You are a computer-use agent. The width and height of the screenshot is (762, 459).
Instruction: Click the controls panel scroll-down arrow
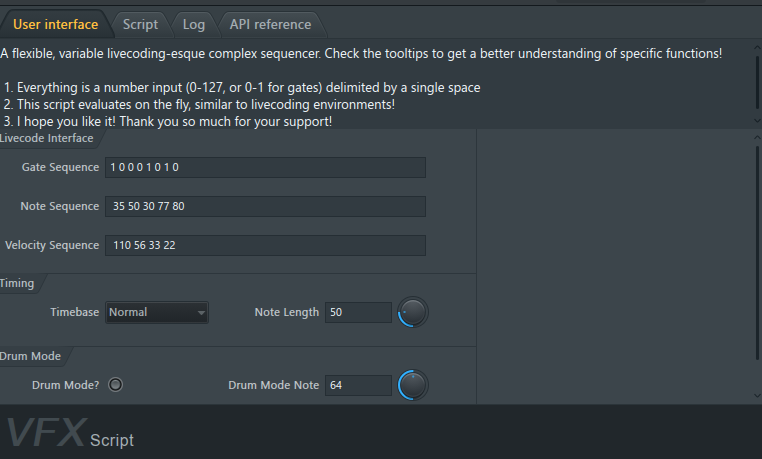click(757, 396)
